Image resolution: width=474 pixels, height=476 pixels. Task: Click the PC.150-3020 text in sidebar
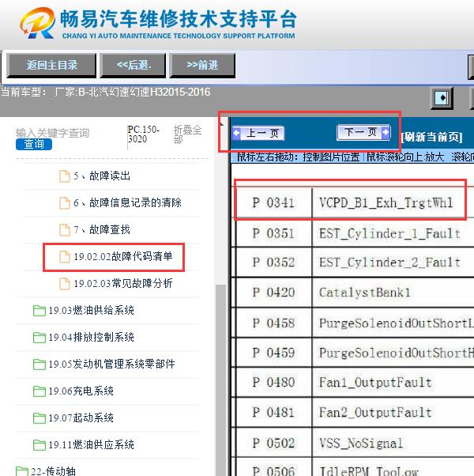click(x=143, y=134)
